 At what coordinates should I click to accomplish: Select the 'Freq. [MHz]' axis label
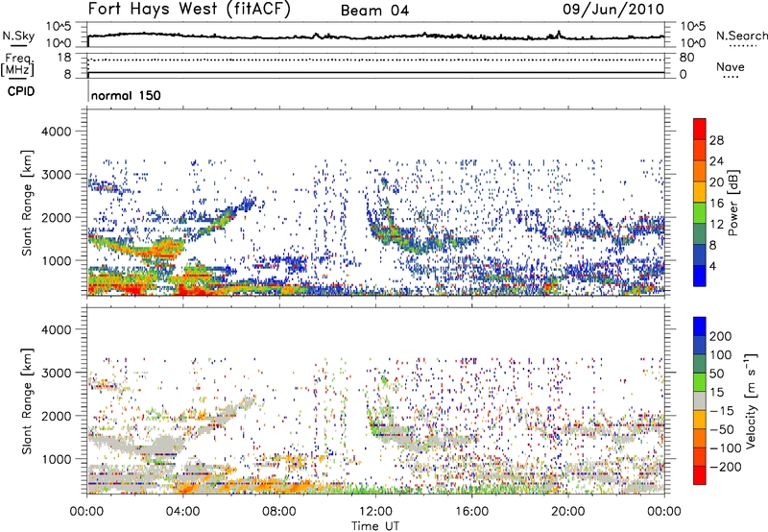tap(18, 64)
